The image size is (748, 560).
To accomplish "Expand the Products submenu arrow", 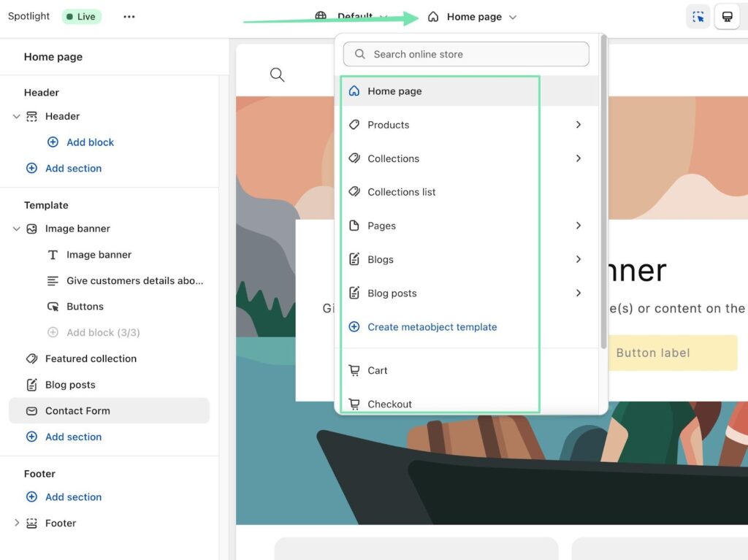I will 578,125.
